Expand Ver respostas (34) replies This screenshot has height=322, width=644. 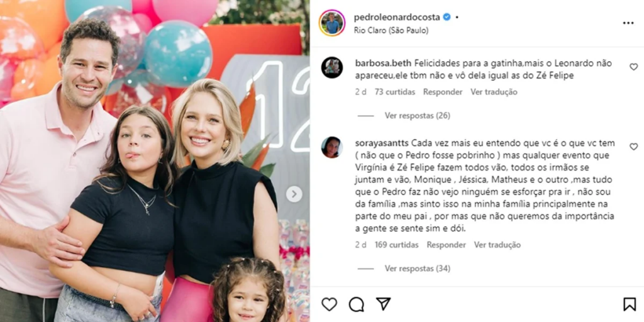[418, 269]
